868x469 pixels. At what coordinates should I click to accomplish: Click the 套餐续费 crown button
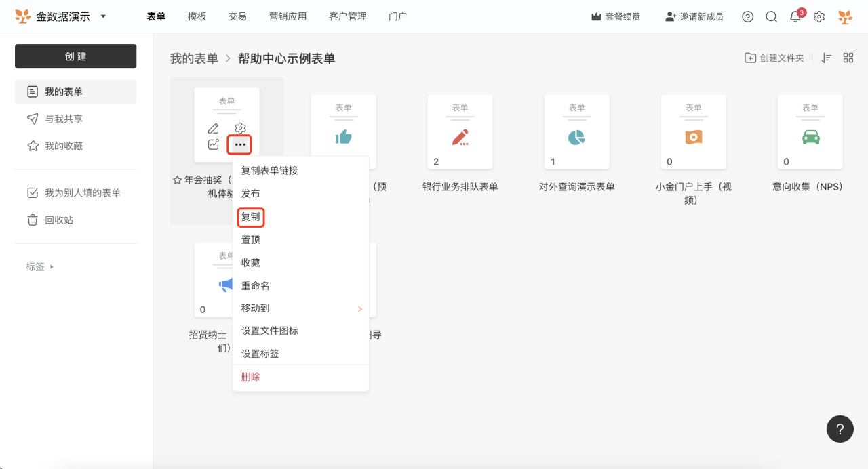(616, 16)
